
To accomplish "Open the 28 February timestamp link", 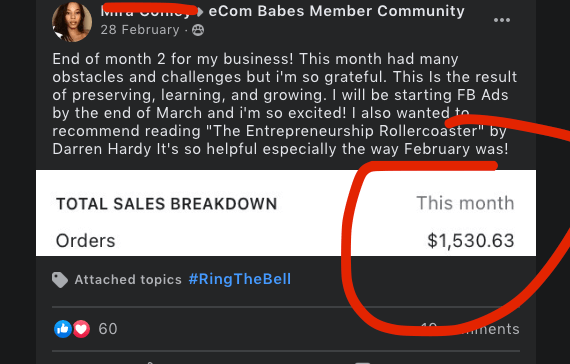I will click(x=140, y=30).
